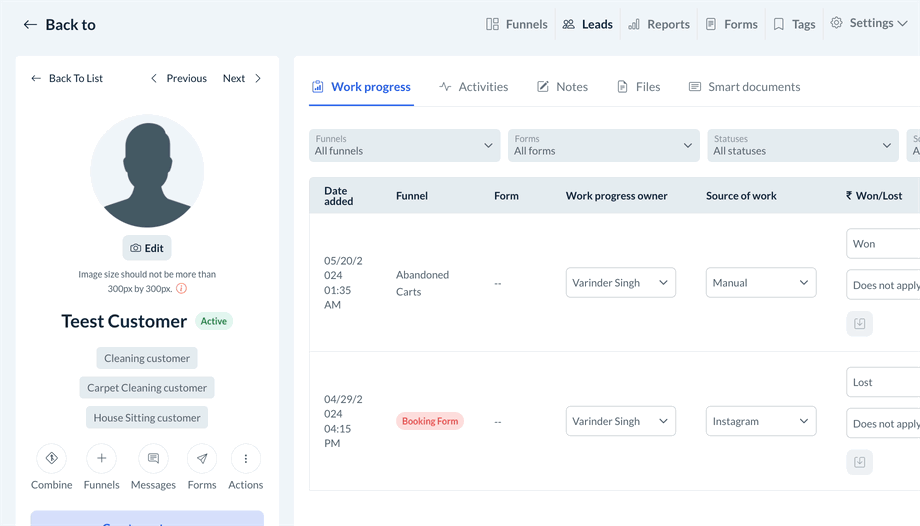Open Forms in top navigation

(x=732, y=24)
